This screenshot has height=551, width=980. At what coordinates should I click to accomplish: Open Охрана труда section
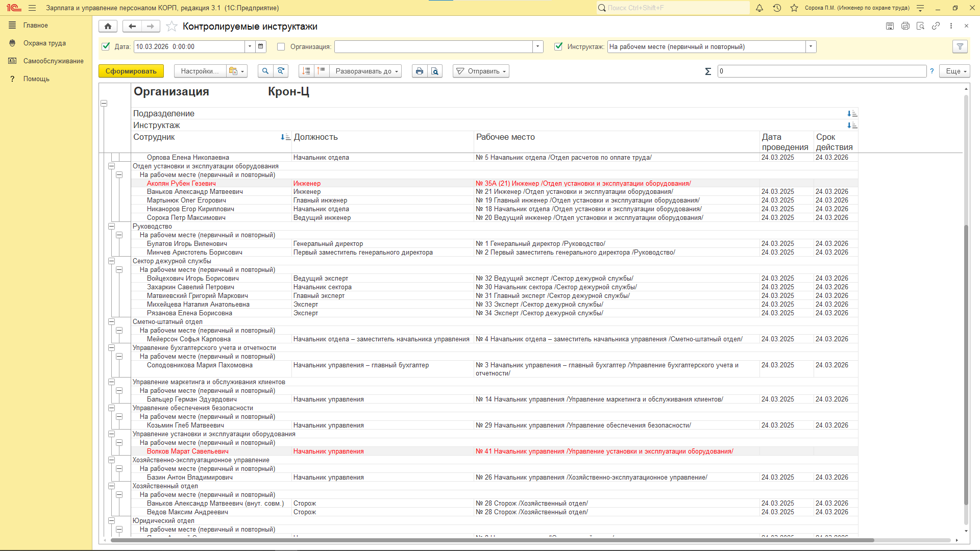(x=44, y=43)
